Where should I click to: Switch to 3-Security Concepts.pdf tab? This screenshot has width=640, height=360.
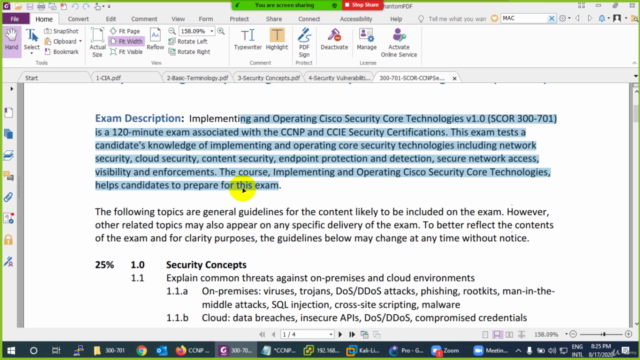tap(269, 78)
